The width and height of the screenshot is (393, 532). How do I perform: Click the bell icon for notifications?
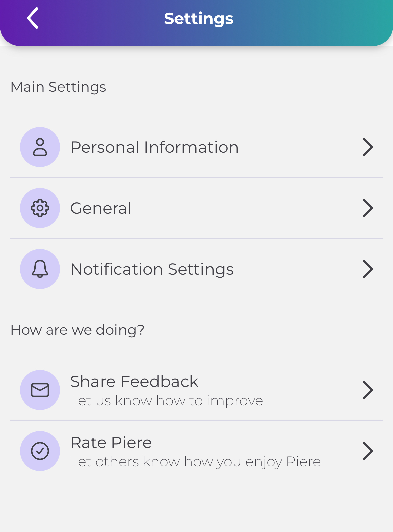coord(40,269)
